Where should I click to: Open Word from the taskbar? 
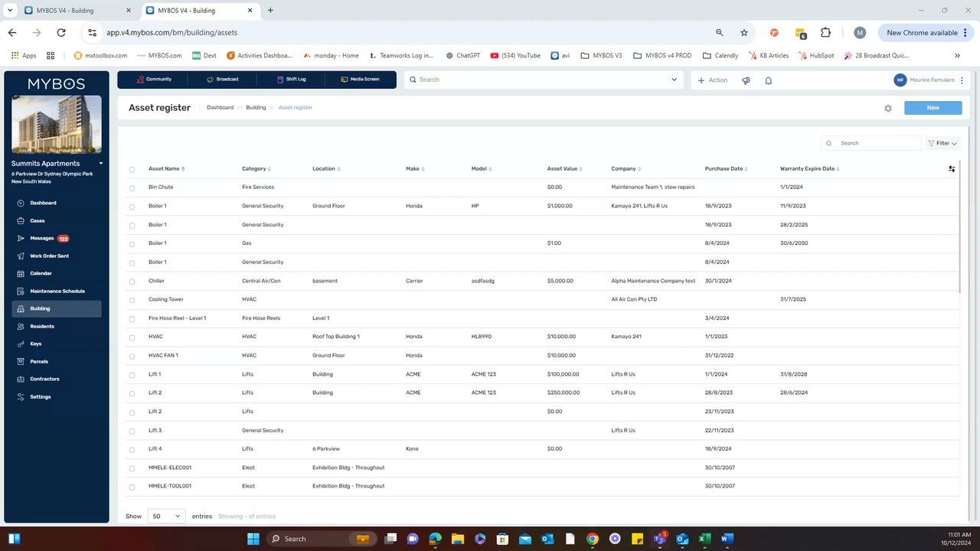coord(727,539)
